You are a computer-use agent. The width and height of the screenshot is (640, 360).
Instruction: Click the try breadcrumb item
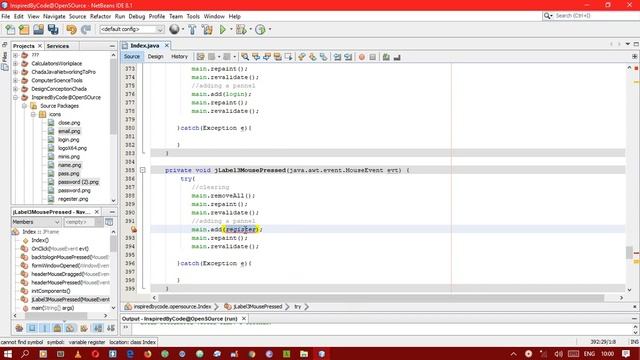point(298,307)
